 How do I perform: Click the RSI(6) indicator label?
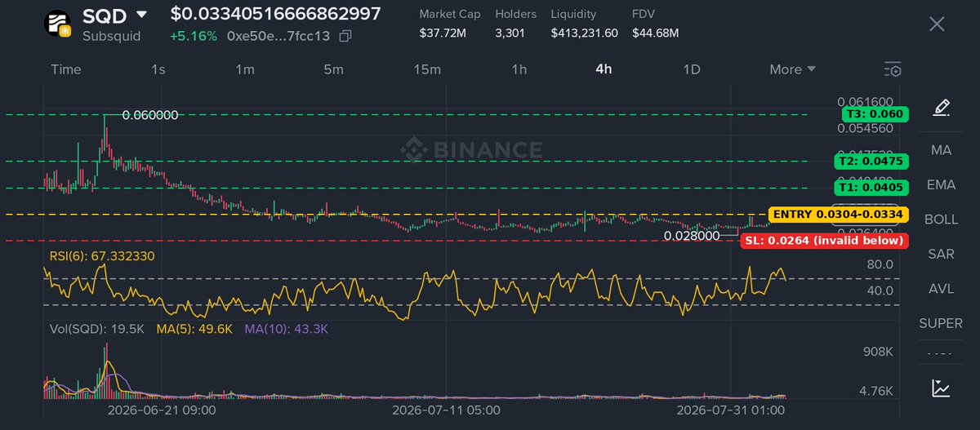pyautogui.click(x=103, y=256)
